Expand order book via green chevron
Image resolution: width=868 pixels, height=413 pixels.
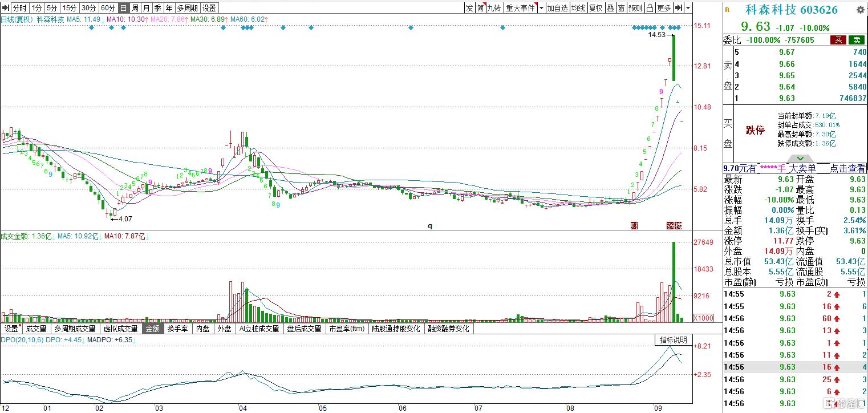(800, 158)
